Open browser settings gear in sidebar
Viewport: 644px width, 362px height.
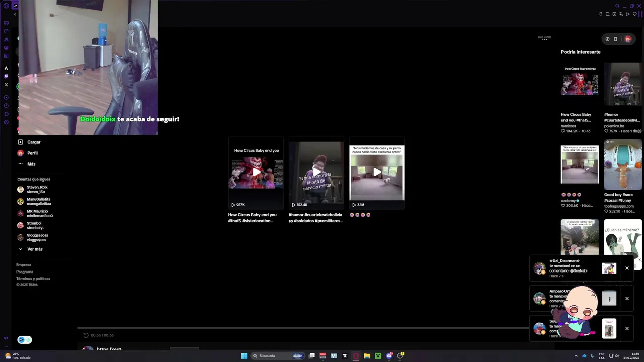6,122
